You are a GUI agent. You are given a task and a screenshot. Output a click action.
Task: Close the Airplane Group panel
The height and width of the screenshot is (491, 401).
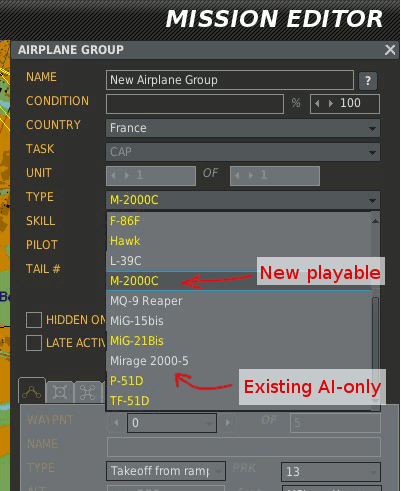click(x=390, y=50)
